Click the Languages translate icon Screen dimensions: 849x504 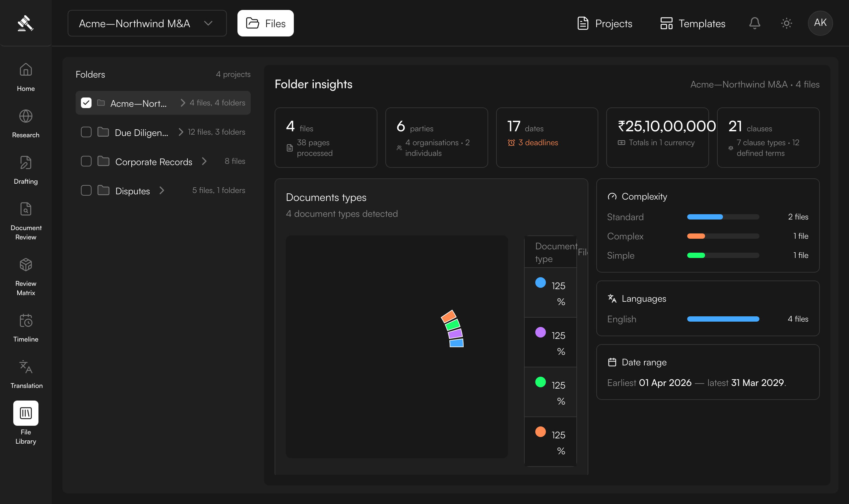point(612,298)
